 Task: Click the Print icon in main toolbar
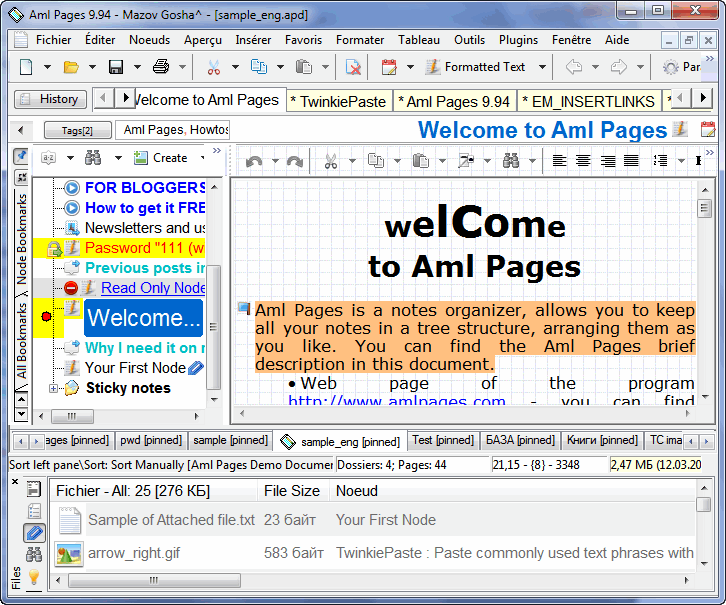click(x=161, y=67)
